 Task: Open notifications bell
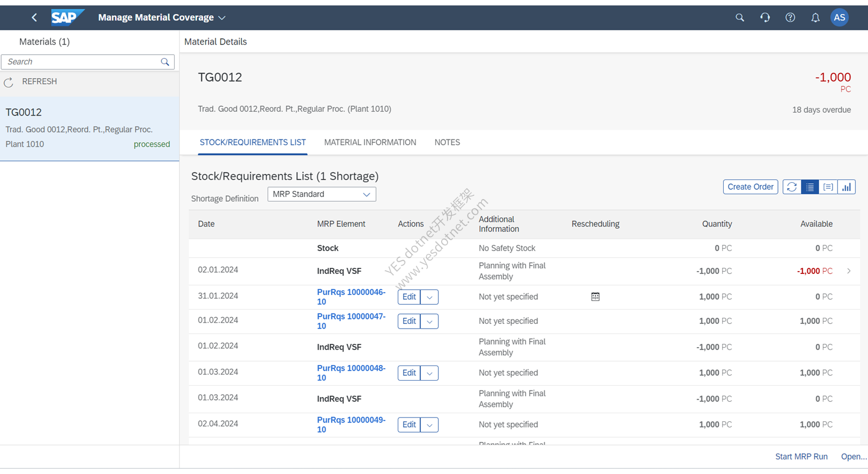click(815, 17)
